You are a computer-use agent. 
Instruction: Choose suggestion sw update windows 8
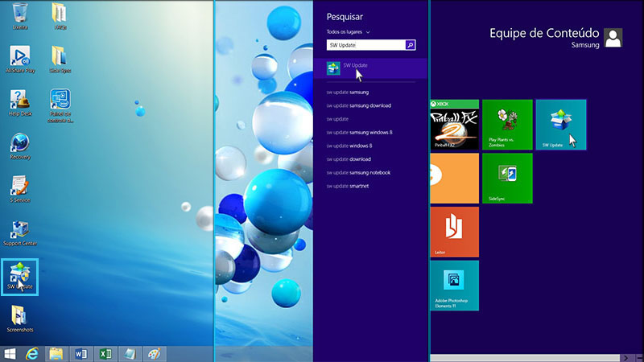(x=349, y=146)
